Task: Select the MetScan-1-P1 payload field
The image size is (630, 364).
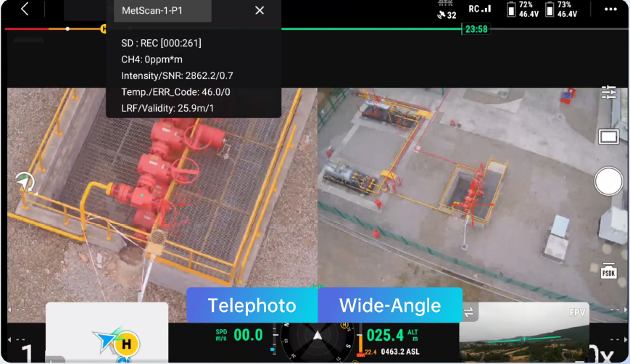Action: [162, 10]
